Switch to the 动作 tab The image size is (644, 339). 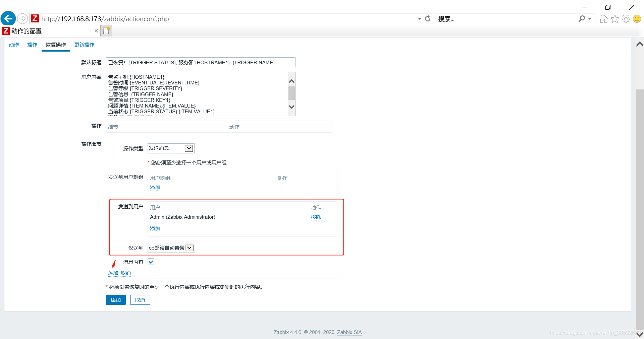click(14, 45)
